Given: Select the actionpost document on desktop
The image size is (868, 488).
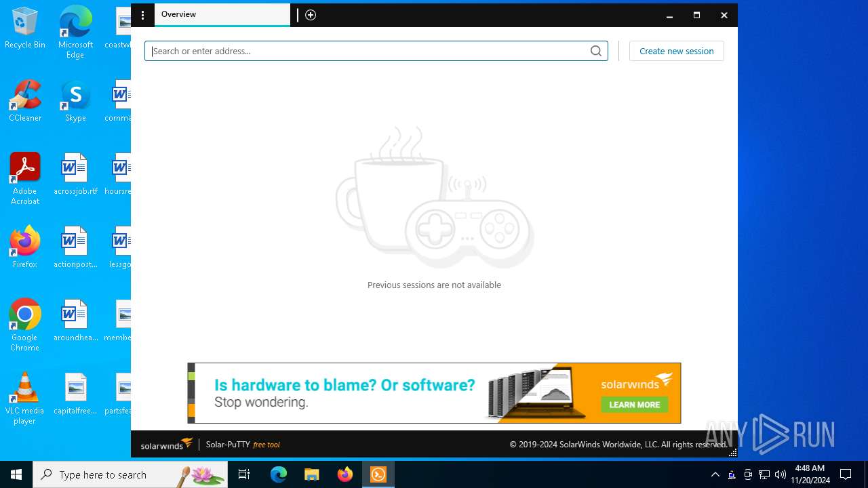Looking at the screenshot, I should pos(75,247).
